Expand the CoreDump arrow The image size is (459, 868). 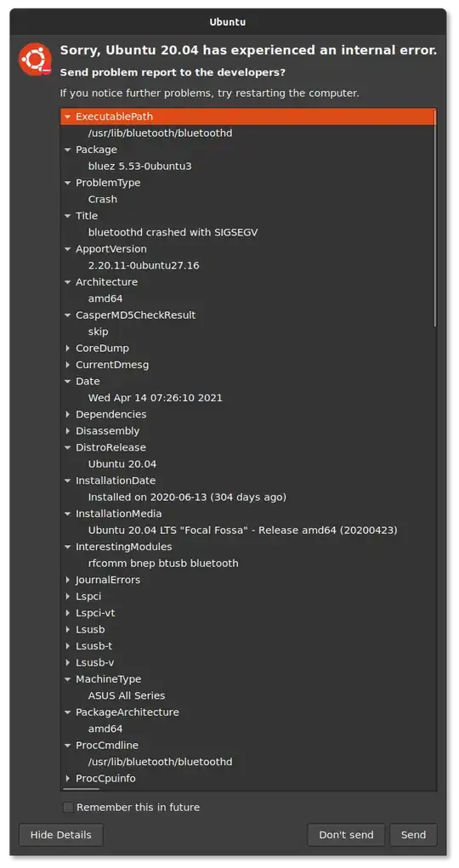[67, 349]
